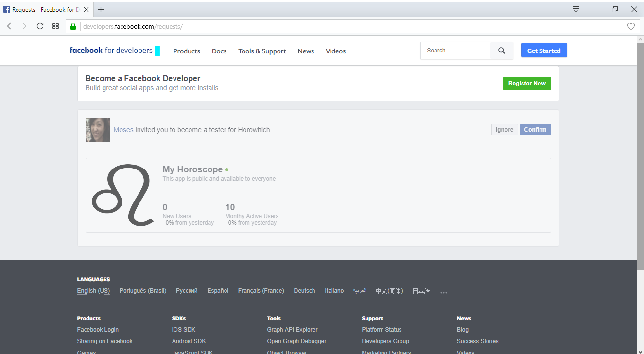Image resolution: width=644 pixels, height=354 pixels.
Task: Open the Platform Status link
Action: 382,330
